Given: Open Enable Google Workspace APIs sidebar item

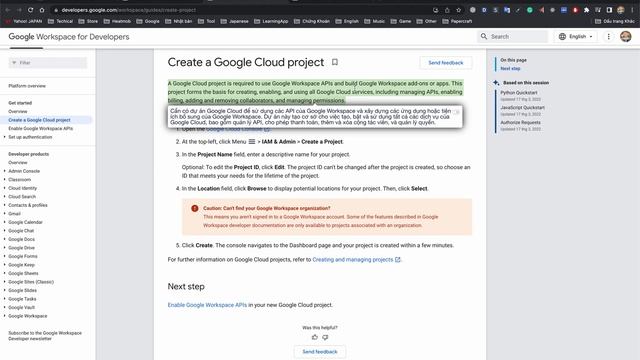Looking at the screenshot, I should 40,129.
